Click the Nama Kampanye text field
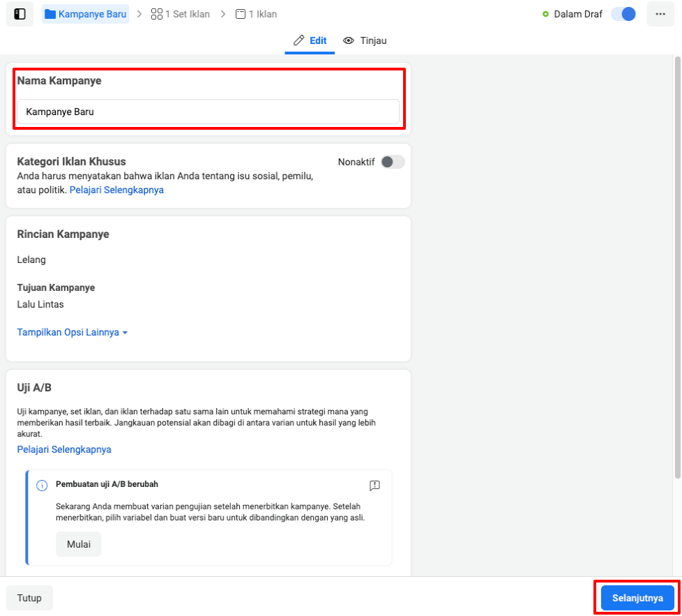 click(208, 112)
